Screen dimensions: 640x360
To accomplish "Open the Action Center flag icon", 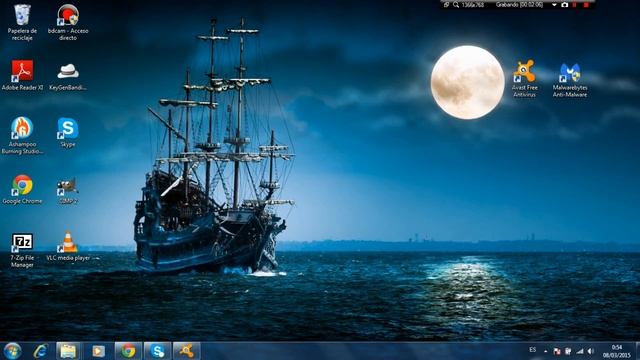I will 557,351.
